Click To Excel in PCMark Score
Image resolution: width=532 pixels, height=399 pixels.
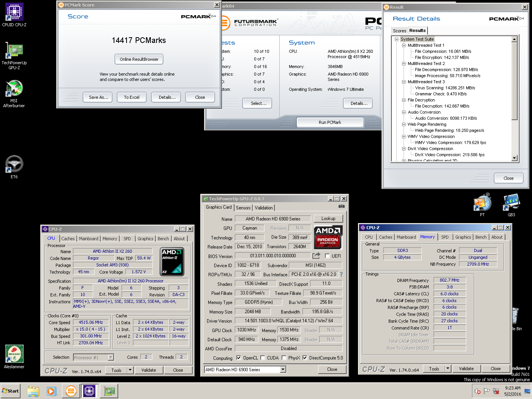coord(131,97)
